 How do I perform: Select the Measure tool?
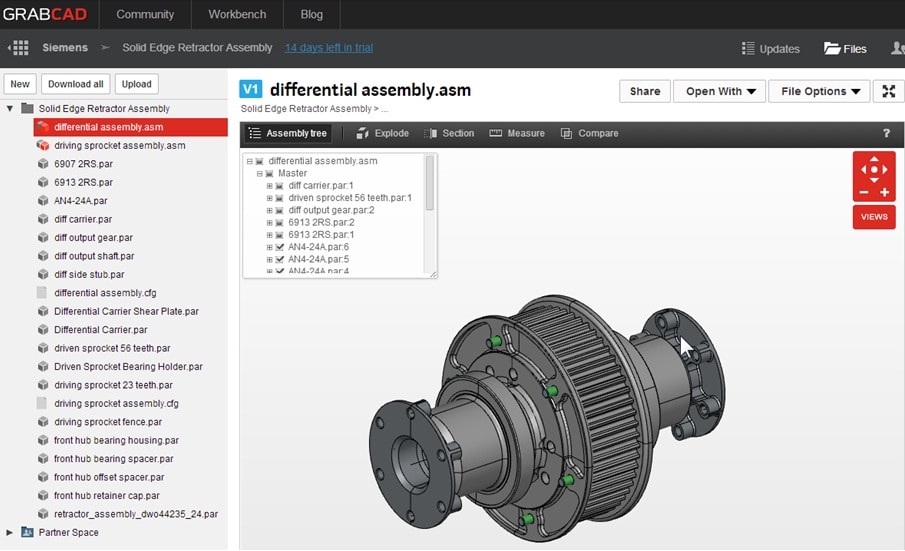click(517, 133)
